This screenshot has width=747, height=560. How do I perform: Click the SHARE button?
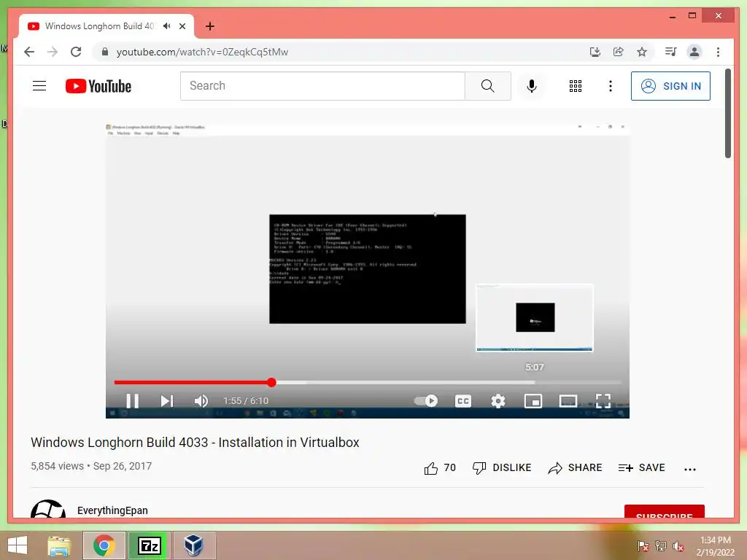click(x=575, y=467)
